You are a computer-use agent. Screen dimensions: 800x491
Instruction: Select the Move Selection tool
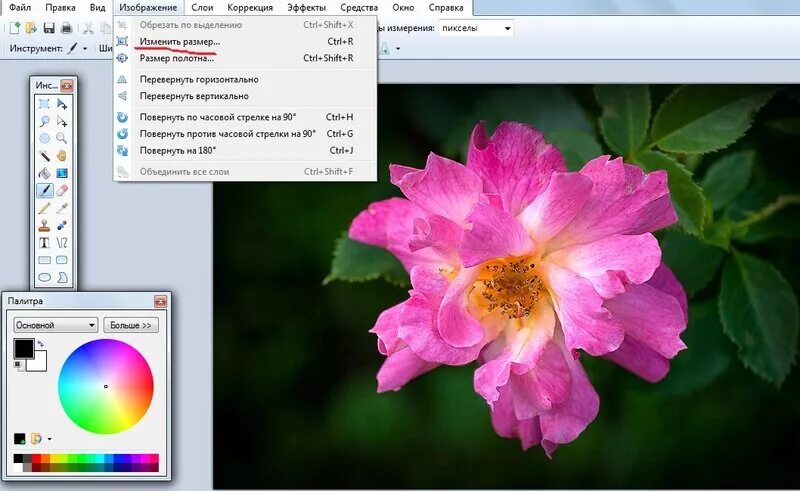pyautogui.click(x=62, y=121)
